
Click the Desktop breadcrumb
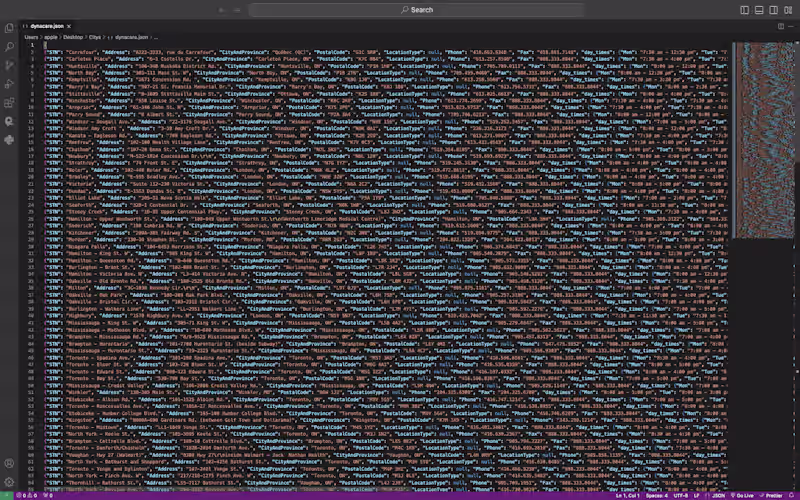(73, 37)
